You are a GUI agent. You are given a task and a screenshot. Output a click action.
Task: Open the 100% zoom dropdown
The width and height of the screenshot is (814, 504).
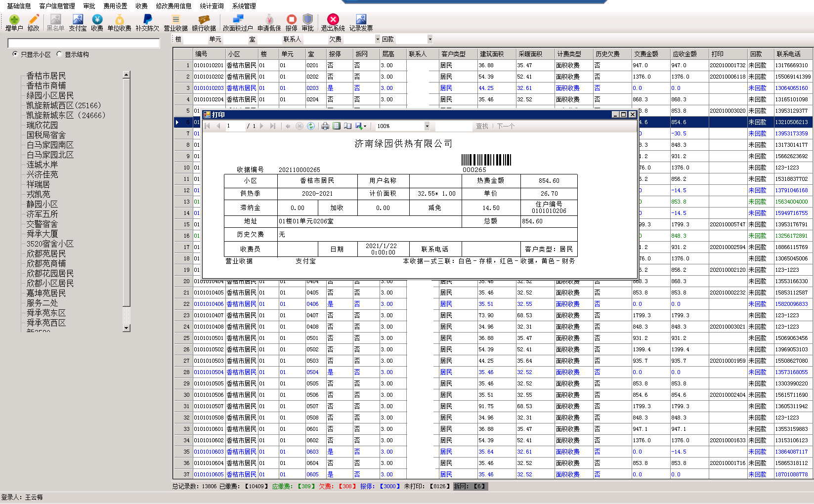click(427, 126)
